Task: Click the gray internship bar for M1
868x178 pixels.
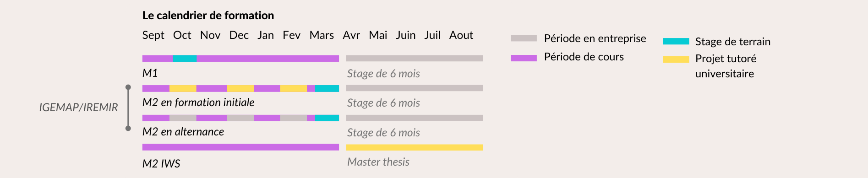Action: coord(415,59)
